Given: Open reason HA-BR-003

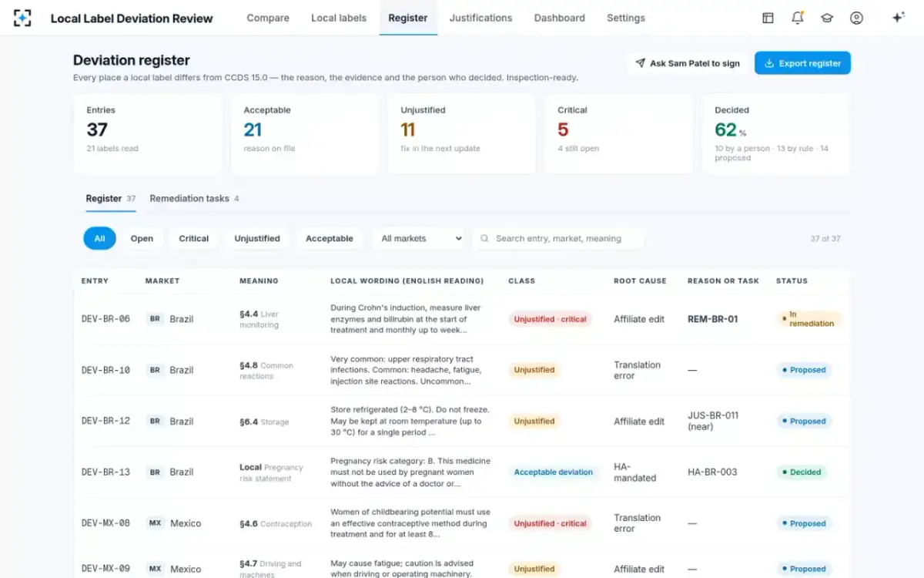Looking at the screenshot, I should [712, 472].
